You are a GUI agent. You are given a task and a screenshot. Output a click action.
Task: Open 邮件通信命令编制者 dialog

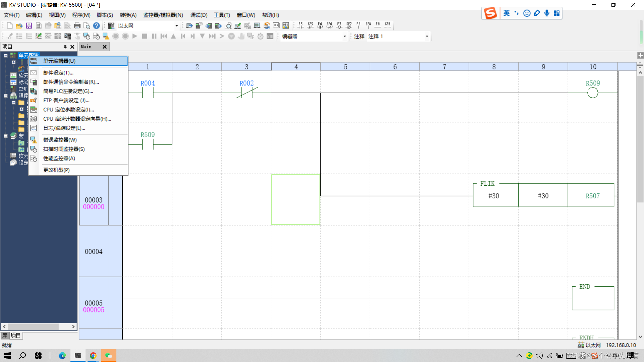pyautogui.click(x=71, y=82)
